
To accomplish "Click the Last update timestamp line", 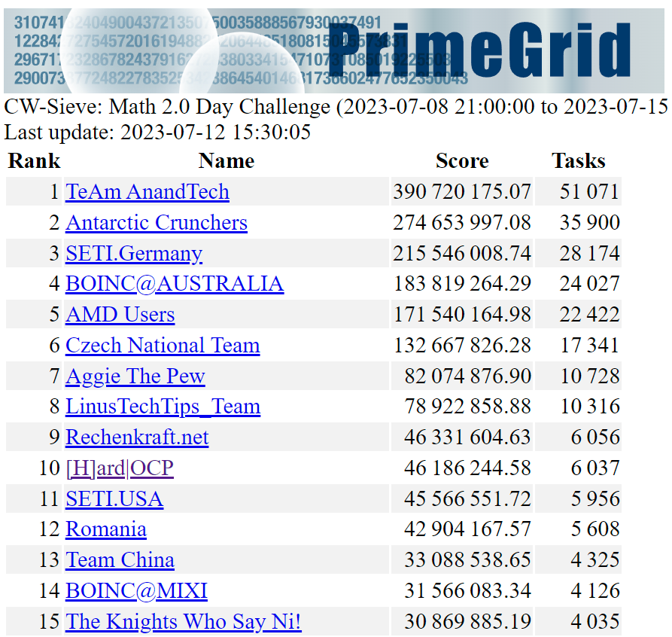I will point(157,132).
